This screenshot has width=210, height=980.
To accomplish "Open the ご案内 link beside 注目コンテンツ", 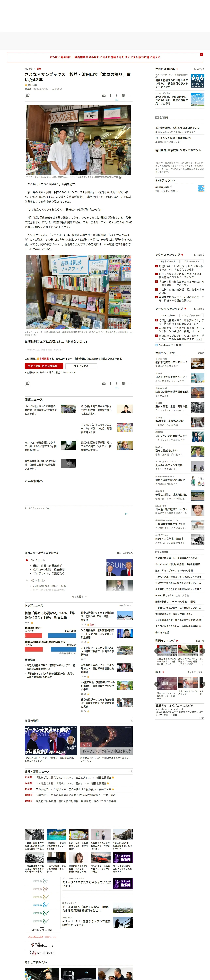I will 201,353.
